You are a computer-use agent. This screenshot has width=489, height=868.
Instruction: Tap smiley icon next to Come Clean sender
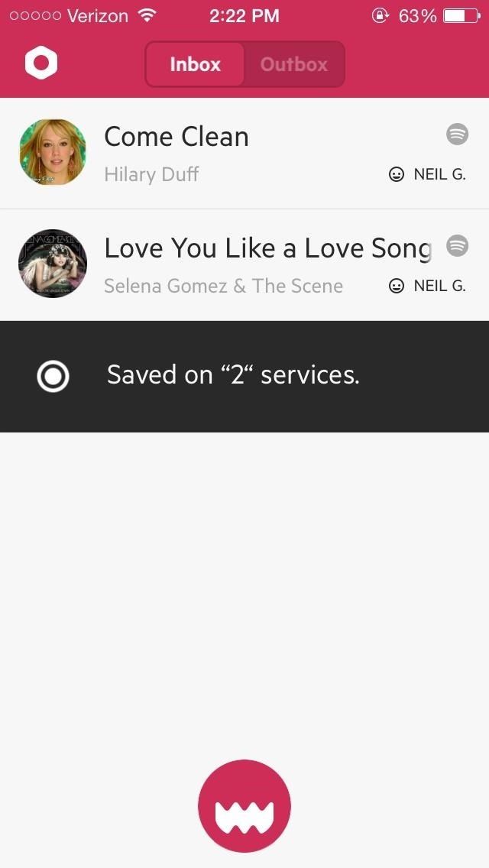click(x=397, y=175)
